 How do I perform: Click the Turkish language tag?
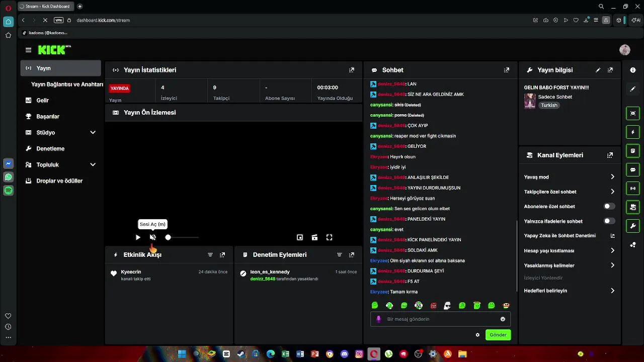tap(549, 106)
